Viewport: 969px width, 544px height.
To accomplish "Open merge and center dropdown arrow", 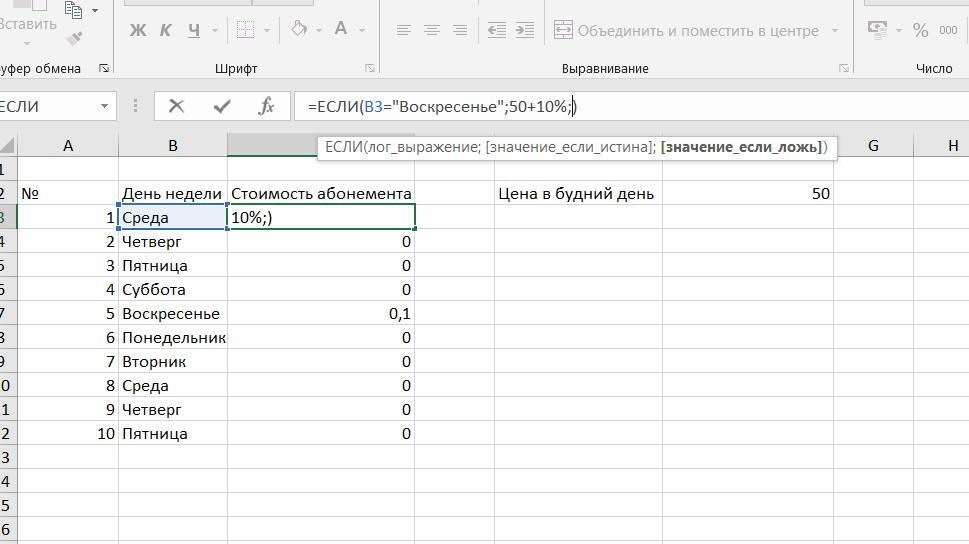I will [835, 30].
